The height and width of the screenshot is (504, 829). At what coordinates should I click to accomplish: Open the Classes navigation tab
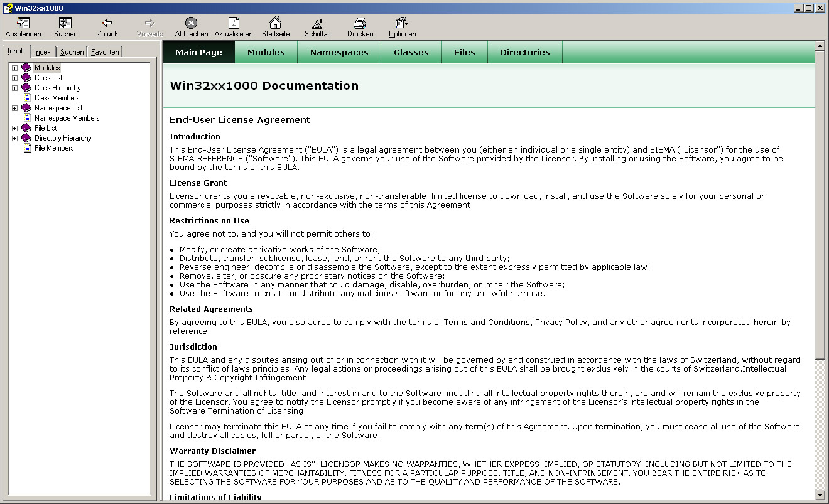(x=411, y=52)
